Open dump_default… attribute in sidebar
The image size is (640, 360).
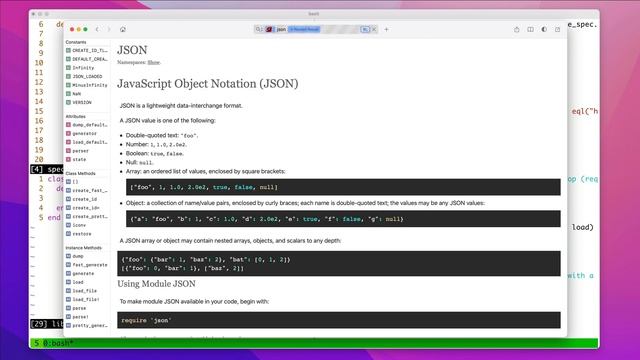tap(87, 125)
